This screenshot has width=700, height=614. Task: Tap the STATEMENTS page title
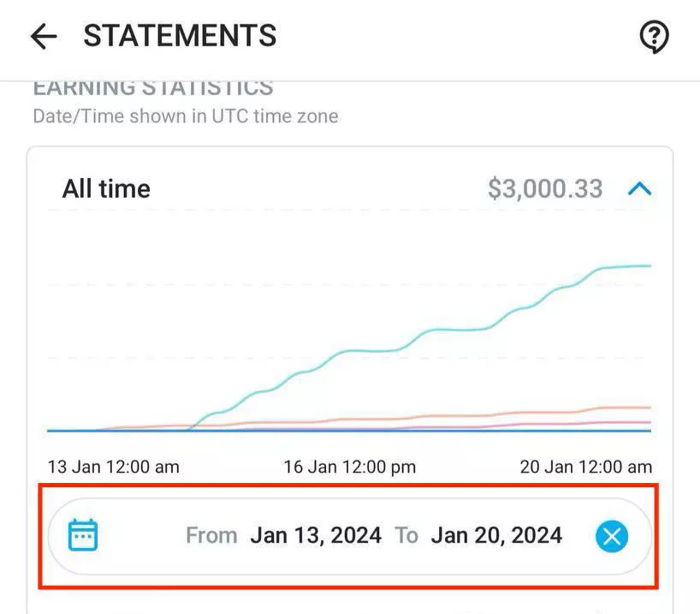click(180, 36)
